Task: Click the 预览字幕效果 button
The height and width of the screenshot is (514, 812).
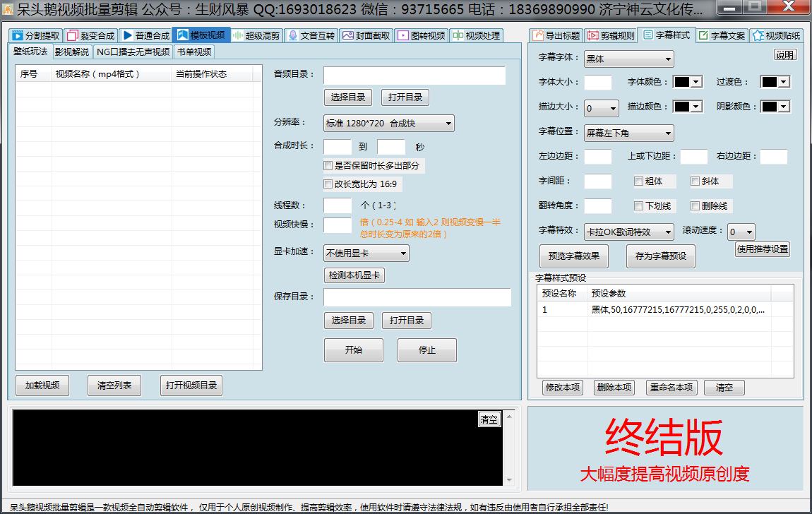Action: pos(574,256)
